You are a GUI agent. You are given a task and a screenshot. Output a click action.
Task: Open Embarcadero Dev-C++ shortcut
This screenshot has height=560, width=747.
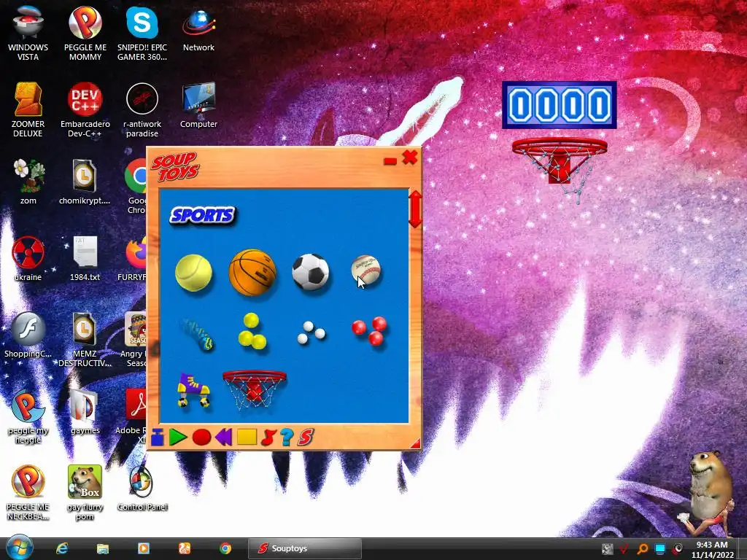[85, 110]
